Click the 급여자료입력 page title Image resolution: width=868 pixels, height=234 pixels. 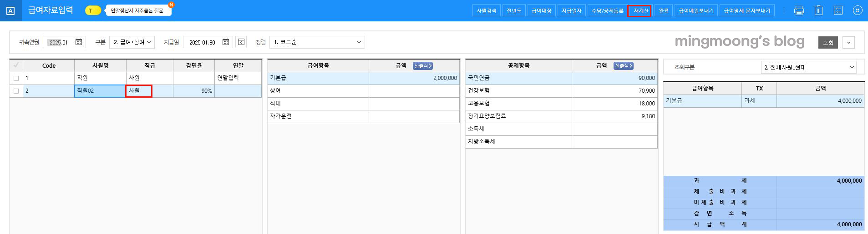[x=51, y=10]
